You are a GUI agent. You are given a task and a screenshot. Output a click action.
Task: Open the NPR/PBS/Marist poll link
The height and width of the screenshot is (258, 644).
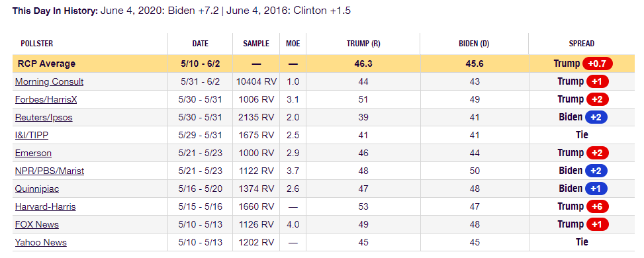coord(50,171)
